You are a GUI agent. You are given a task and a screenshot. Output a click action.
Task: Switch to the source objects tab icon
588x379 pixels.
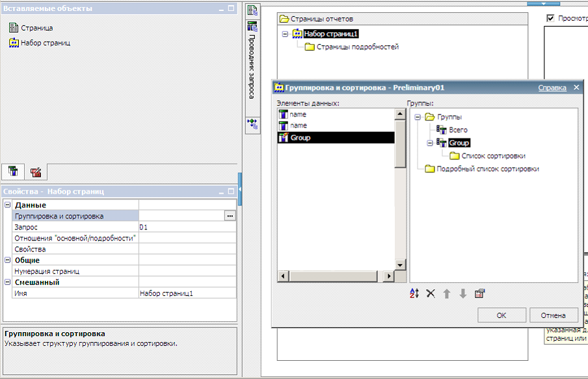(x=12, y=172)
